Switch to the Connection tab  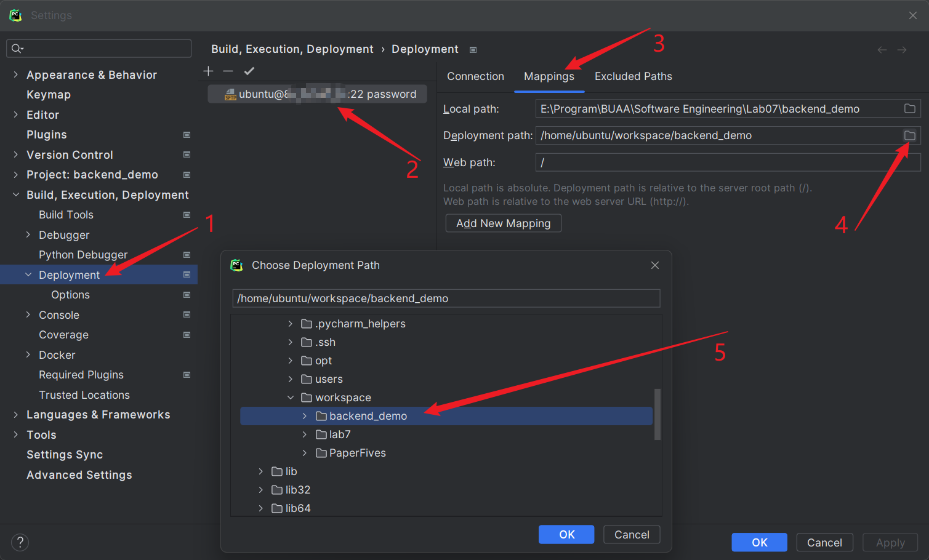[x=475, y=76]
